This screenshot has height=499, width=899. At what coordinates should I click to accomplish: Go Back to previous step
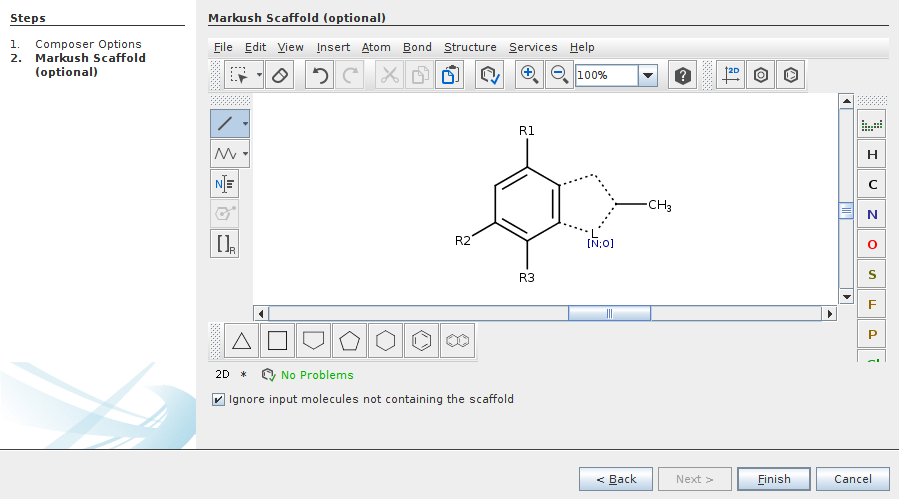coord(616,479)
